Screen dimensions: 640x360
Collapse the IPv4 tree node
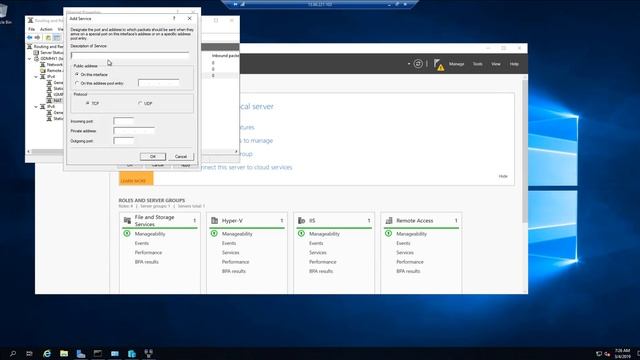coord(36,76)
